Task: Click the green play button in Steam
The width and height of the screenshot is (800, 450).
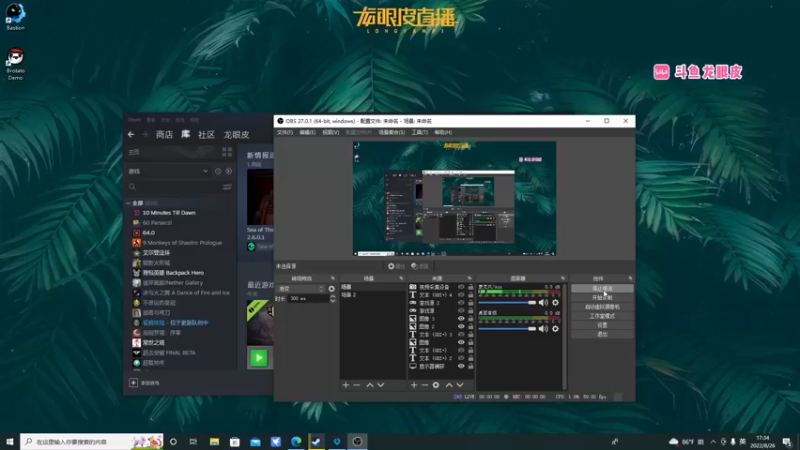Action: point(259,358)
